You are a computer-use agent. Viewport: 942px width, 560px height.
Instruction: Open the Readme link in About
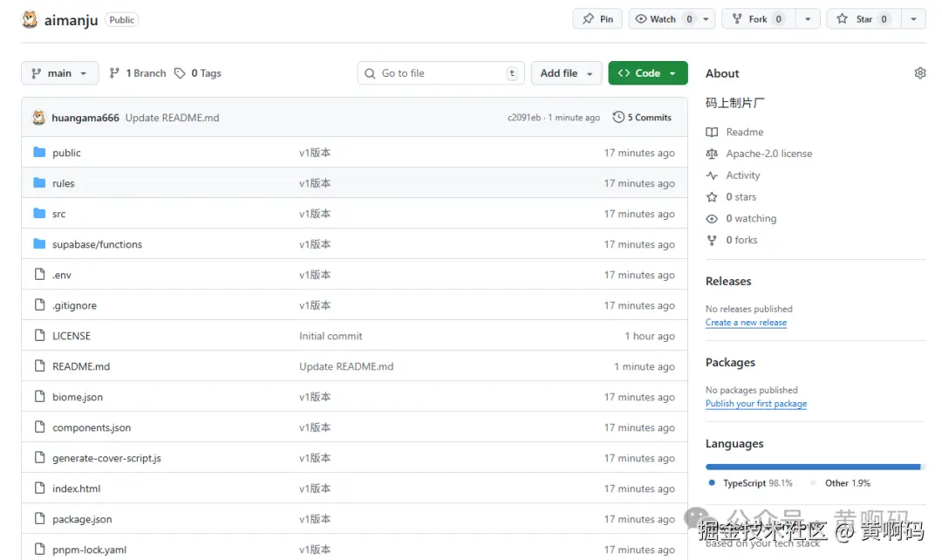[x=744, y=133]
